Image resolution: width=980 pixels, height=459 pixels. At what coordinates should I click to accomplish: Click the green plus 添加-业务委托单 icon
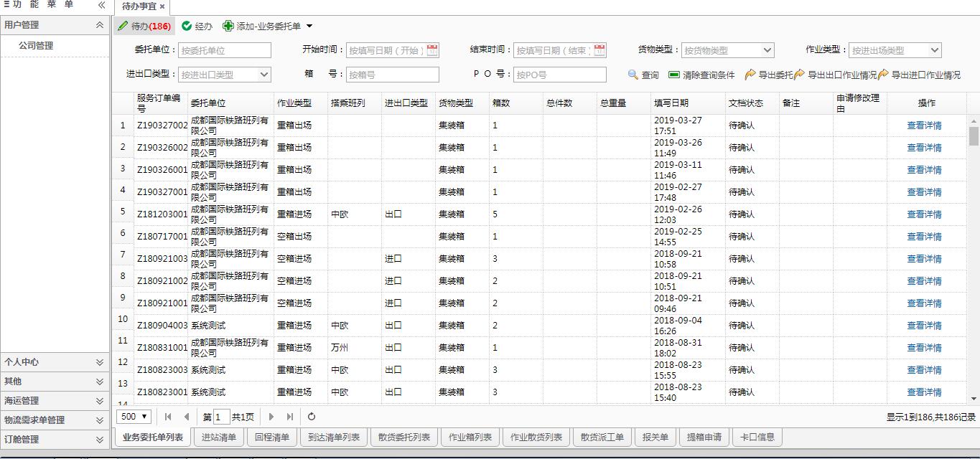pyautogui.click(x=228, y=27)
